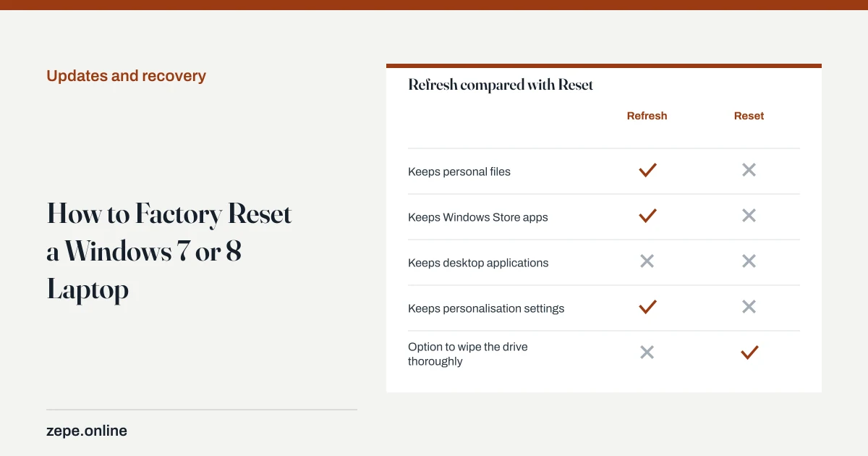This screenshot has width=868, height=456.
Task: Click Refresh checkmark for personalisation settings
Action: (x=647, y=307)
